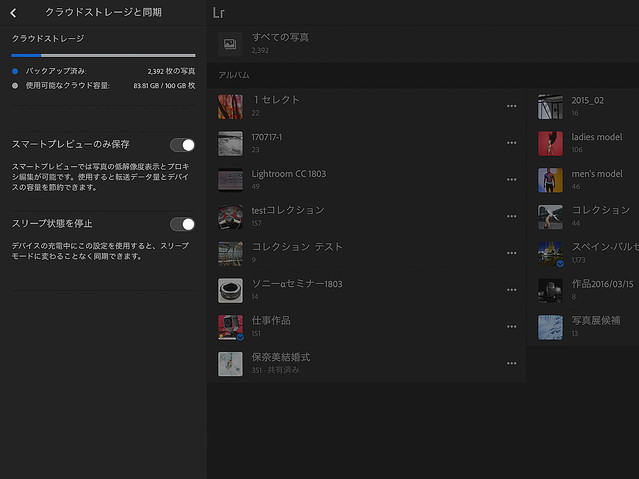
Task: Click the Lr logo icon
Action: coord(218,13)
